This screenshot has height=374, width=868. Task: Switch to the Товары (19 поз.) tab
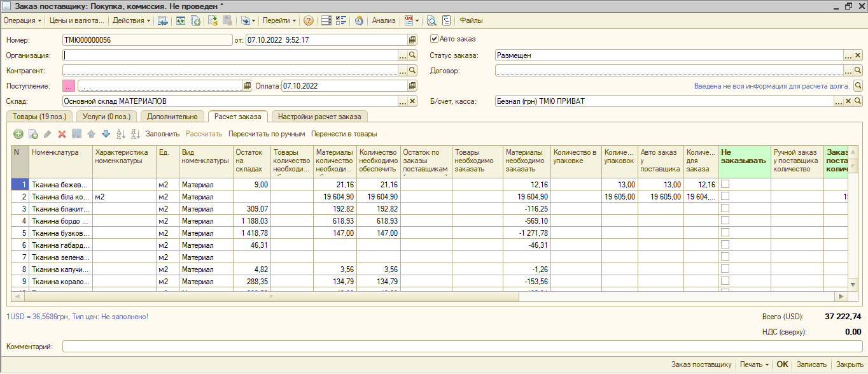39,116
